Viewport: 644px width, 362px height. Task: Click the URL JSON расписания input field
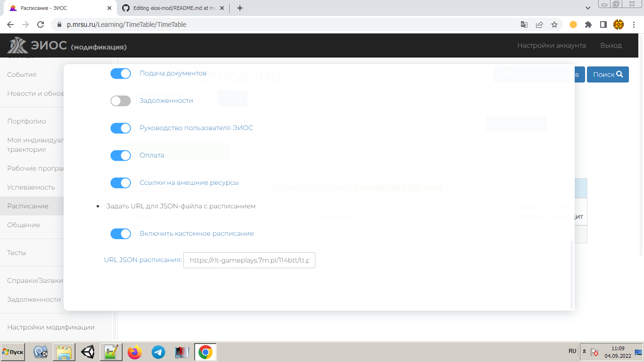[x=249, y=260]
